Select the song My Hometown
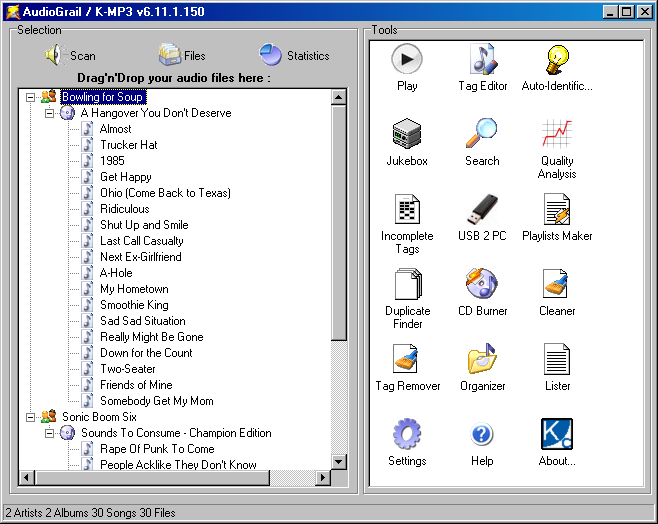Screen dimensions: 658x524 [134, 289]
